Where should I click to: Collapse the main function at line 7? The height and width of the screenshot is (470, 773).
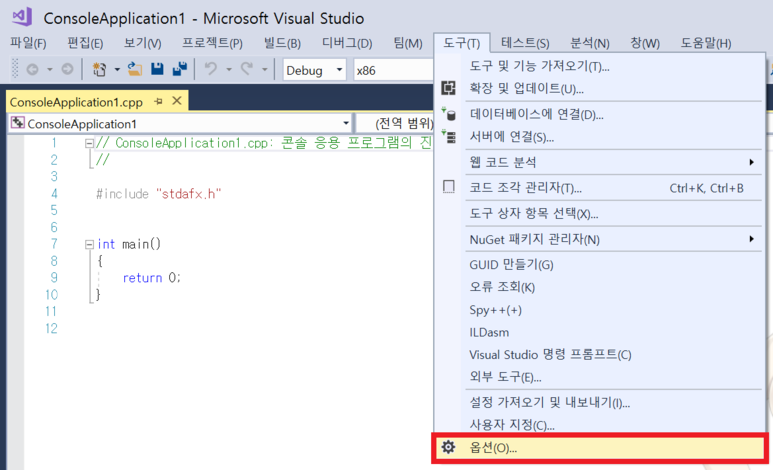[89, 244]
